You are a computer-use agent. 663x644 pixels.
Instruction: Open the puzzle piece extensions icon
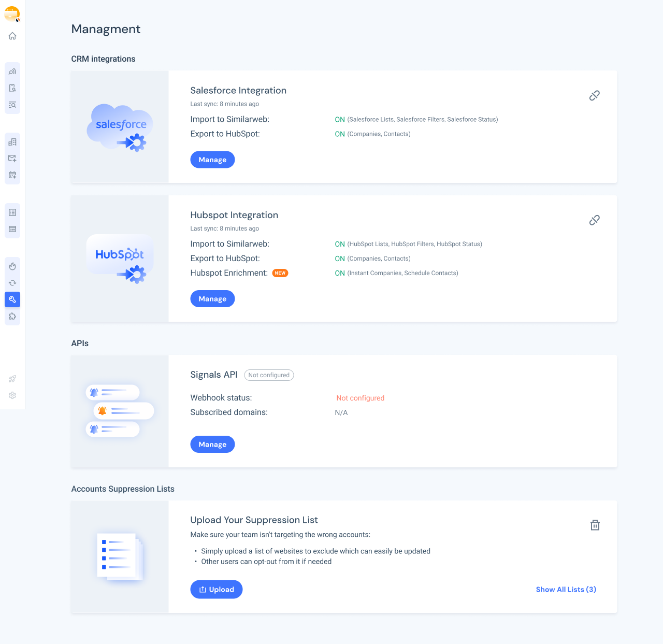click(12, 316)
